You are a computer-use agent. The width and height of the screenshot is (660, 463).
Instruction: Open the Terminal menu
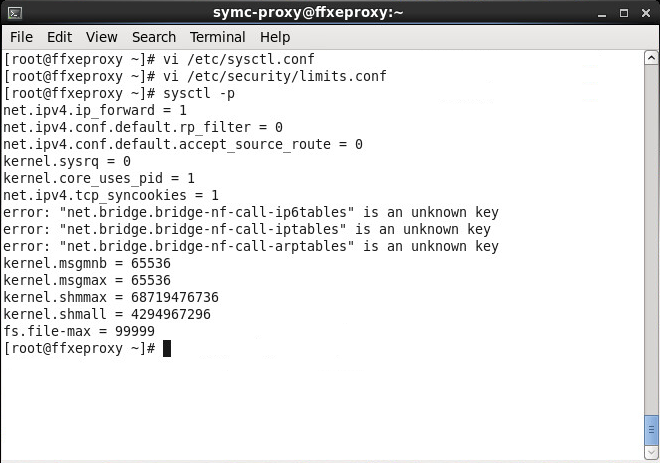coord(217,37)
